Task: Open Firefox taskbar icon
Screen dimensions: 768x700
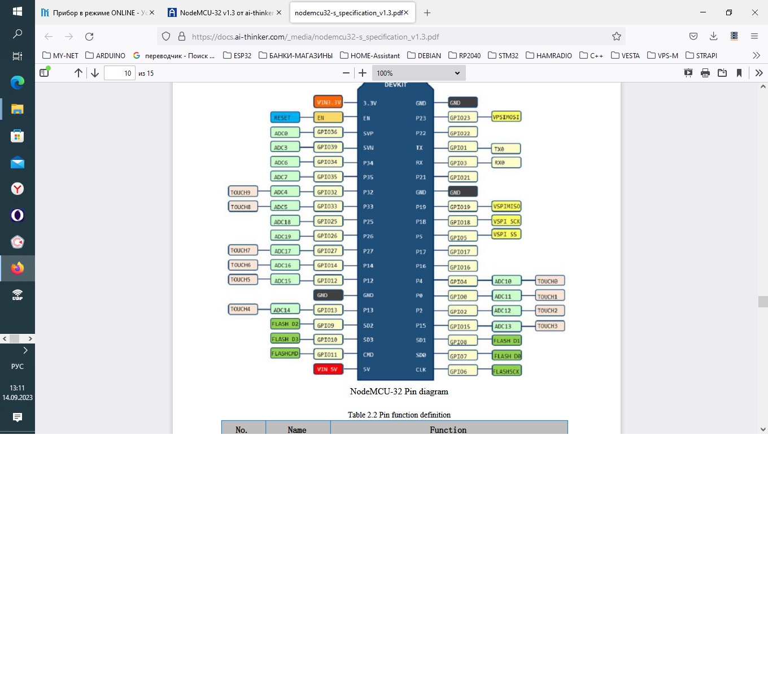Action: pos(18,268)
